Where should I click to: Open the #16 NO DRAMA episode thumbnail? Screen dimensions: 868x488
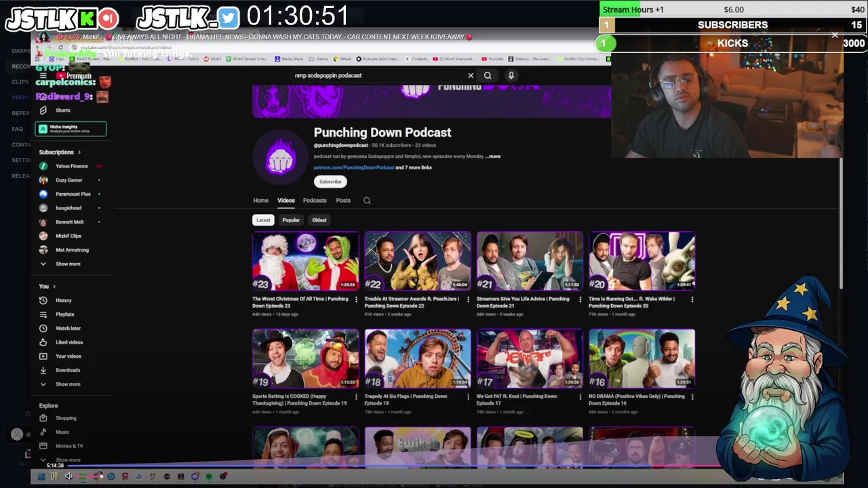click(642, 359)
